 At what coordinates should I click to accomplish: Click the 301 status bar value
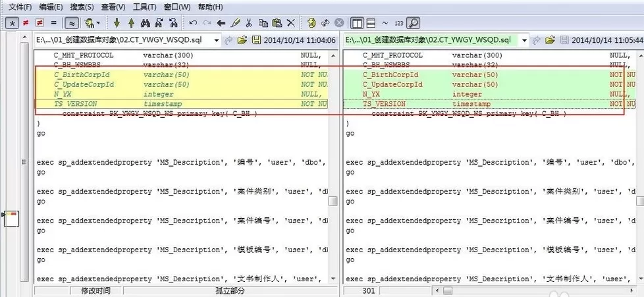(368, 291)
